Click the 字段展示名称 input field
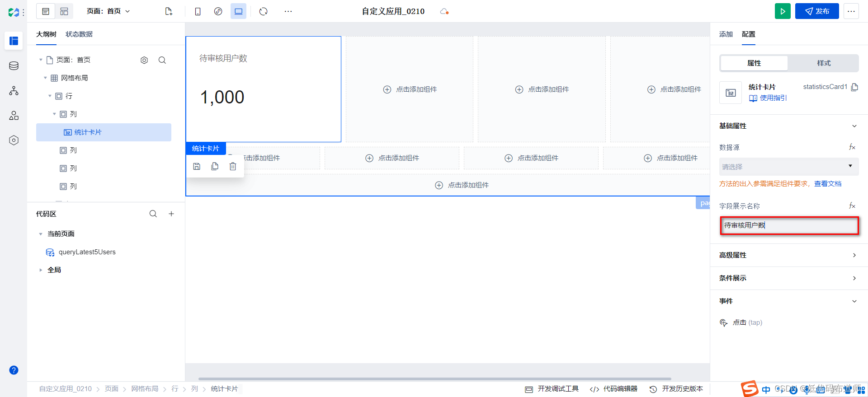Viewport: 868px width, 397px height. point(789,225)
